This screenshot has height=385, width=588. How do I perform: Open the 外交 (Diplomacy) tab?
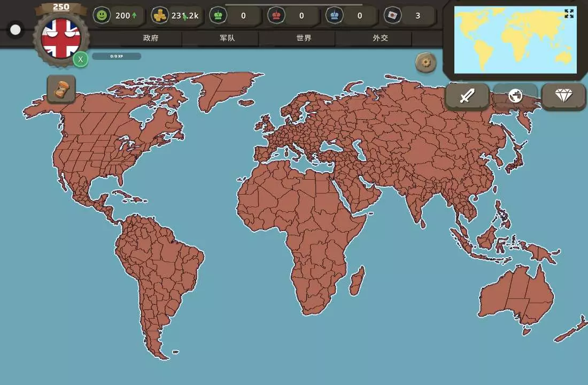tap(380, 38)
